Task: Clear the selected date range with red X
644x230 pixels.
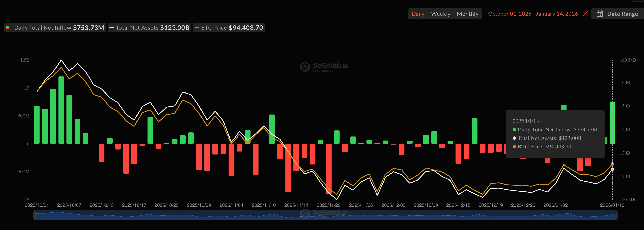Action: 585,14
